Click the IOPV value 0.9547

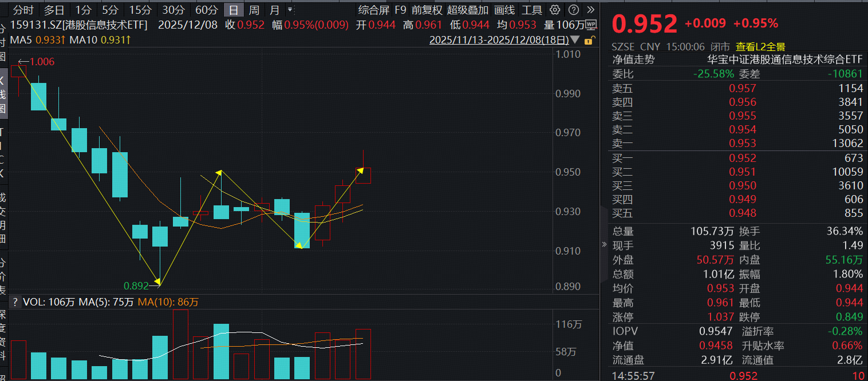click(x=716, y=331)
